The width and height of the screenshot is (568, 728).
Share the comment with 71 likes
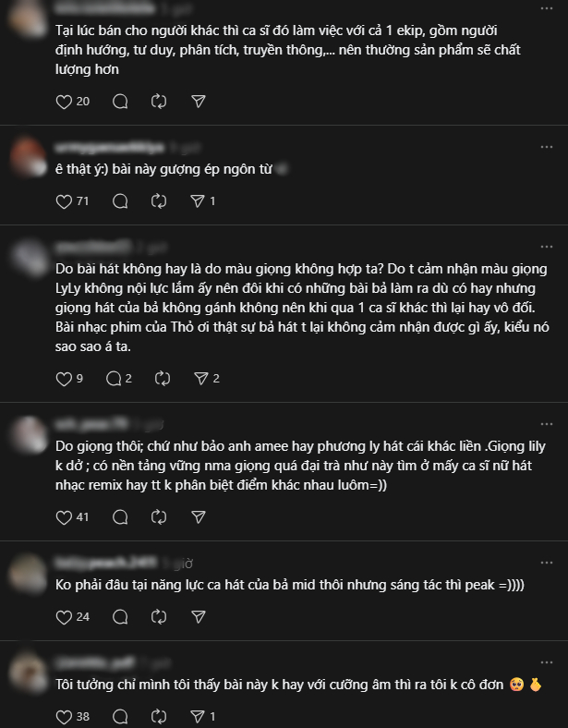point(196,200)
